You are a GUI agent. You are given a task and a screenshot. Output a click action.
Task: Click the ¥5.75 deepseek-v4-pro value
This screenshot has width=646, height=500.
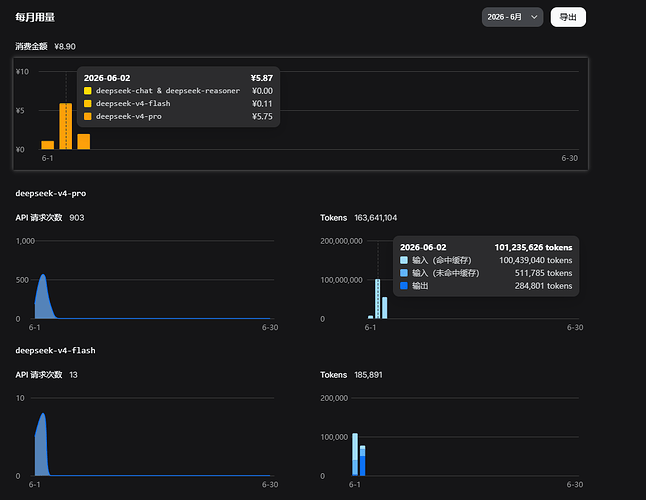pos(262,117)
